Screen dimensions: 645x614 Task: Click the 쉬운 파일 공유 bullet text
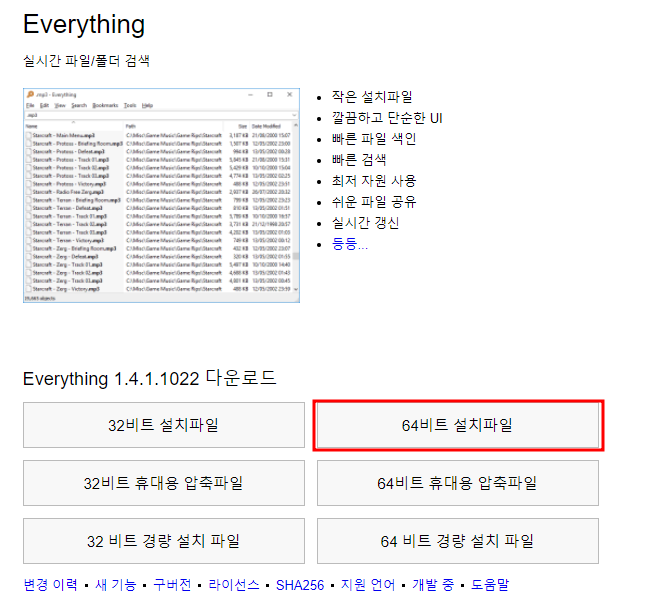[374, 202]
